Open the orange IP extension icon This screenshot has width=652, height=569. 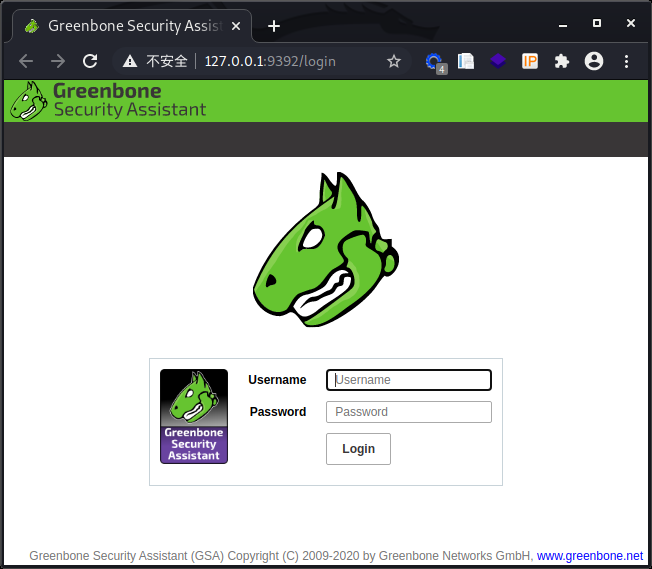(x=530, y=61)
